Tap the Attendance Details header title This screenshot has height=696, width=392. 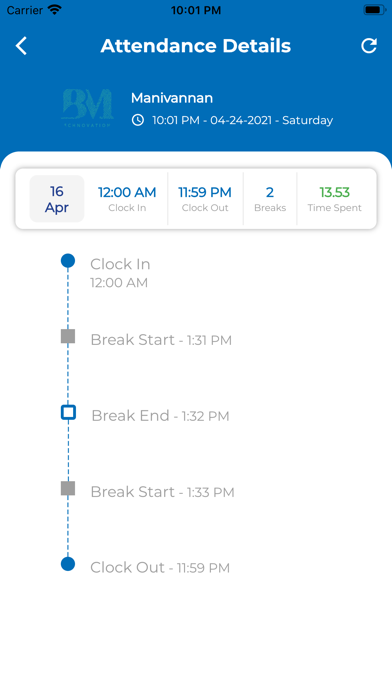(x=196, y=46)
